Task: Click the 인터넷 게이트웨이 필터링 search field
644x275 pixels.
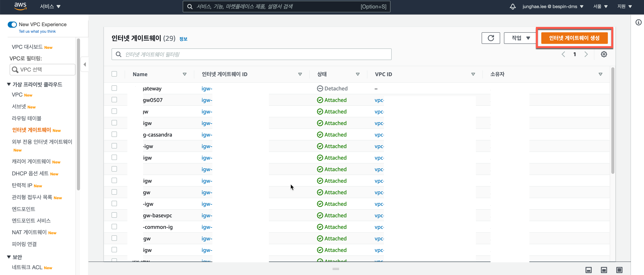Action: click(251, 54)
